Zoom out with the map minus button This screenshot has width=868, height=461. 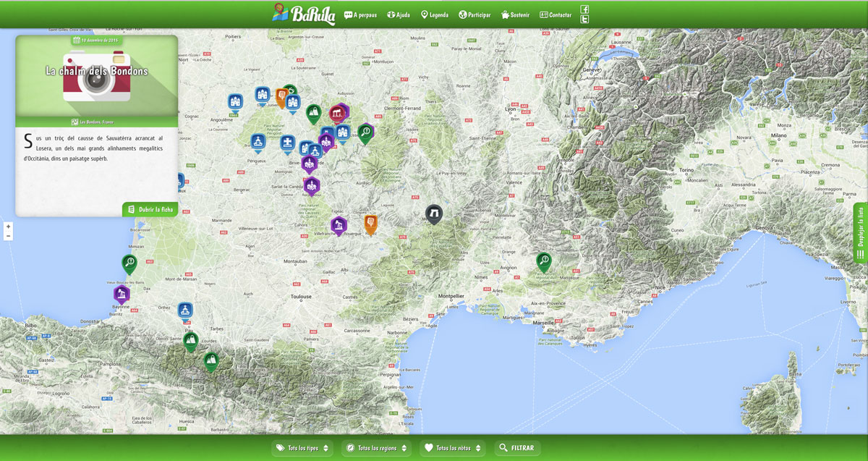click(9, 236)
